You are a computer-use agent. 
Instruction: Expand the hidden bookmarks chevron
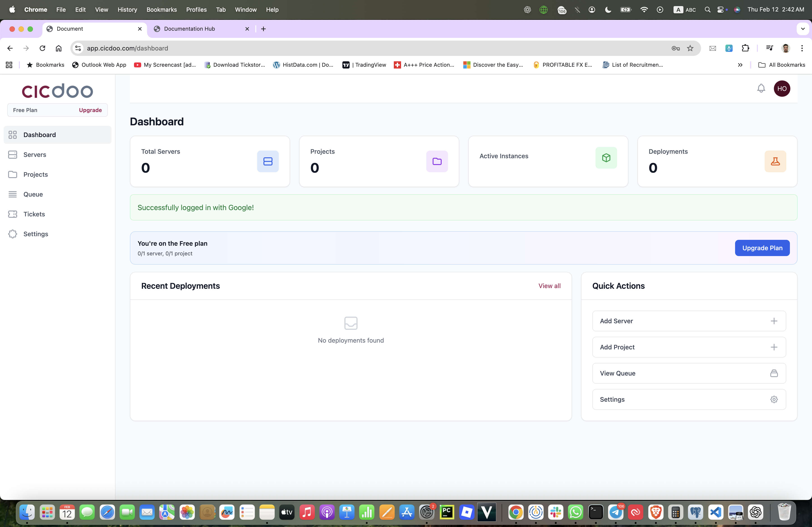pyautogui.click(x=740, y=65)
